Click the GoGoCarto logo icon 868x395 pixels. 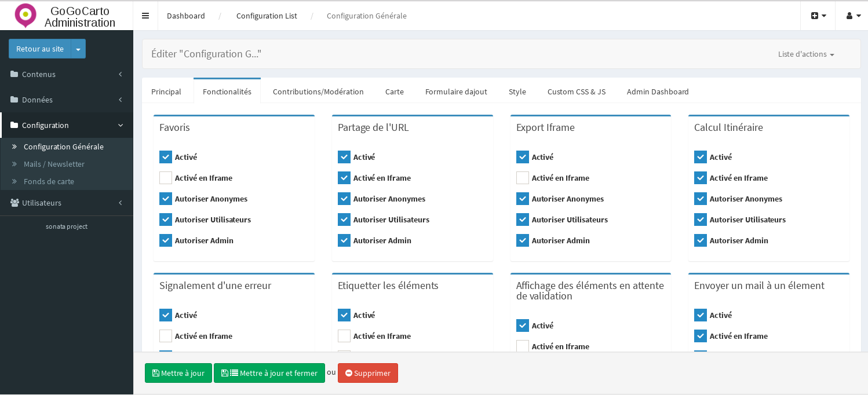25,16
